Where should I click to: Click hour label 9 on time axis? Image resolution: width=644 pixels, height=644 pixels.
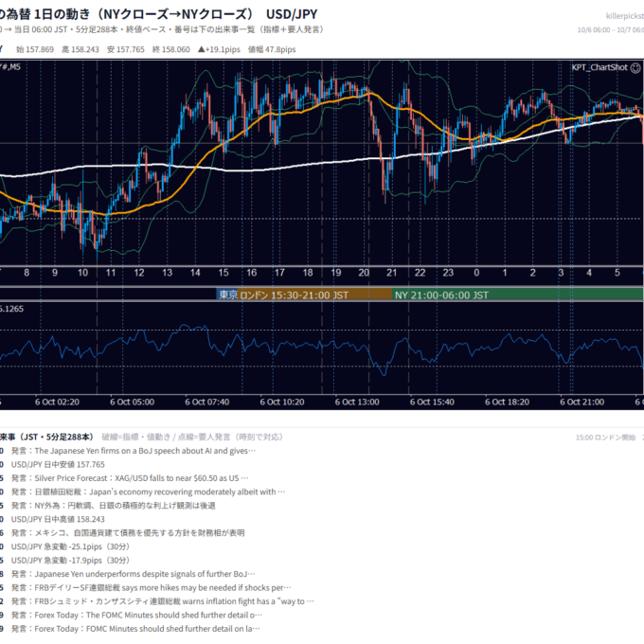tap(55, 273)
